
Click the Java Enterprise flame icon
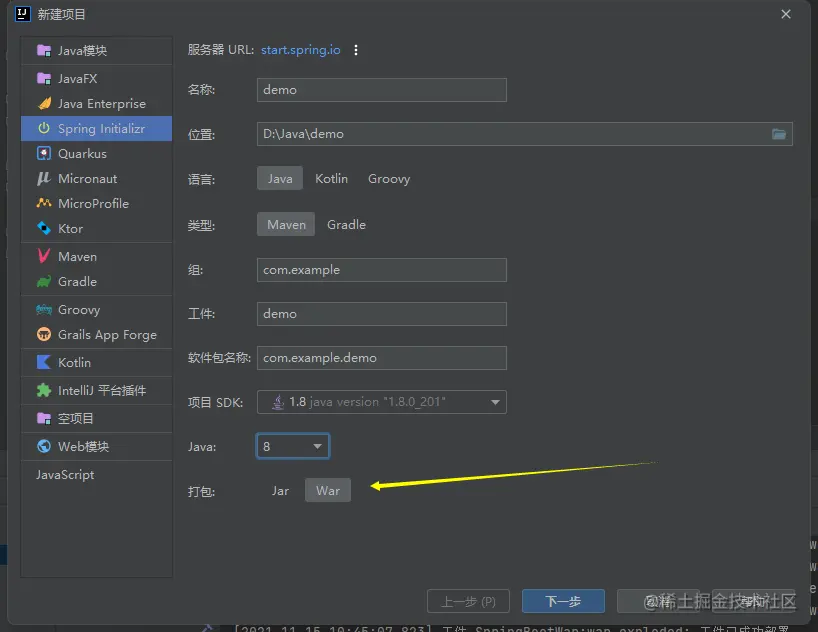44,103
